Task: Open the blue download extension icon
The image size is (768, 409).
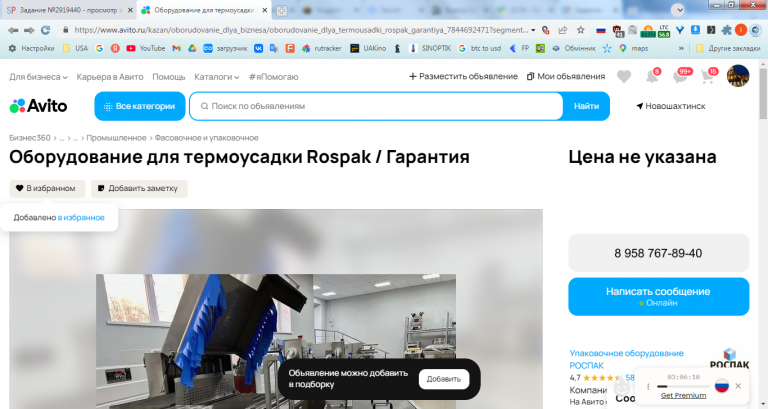Action: [x=695, y=30]
